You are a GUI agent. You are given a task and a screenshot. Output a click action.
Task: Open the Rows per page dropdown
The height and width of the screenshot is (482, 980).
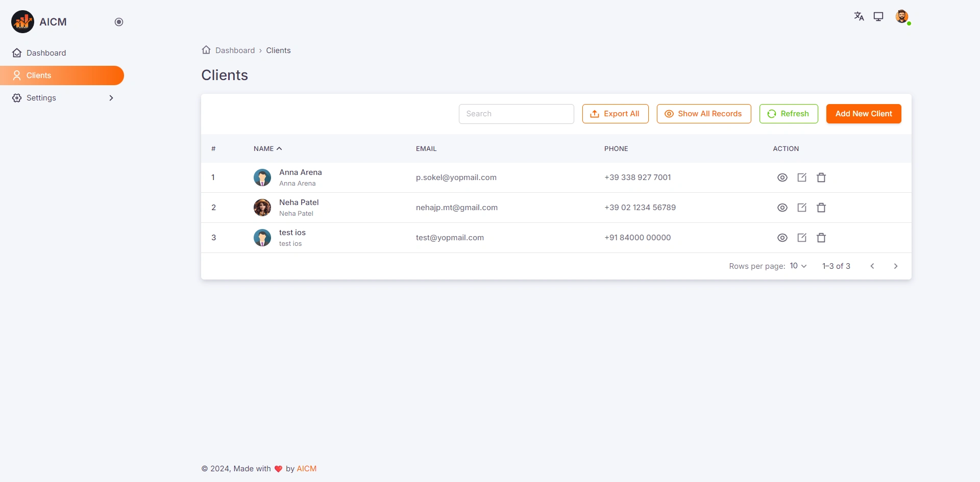coord(798,266)
